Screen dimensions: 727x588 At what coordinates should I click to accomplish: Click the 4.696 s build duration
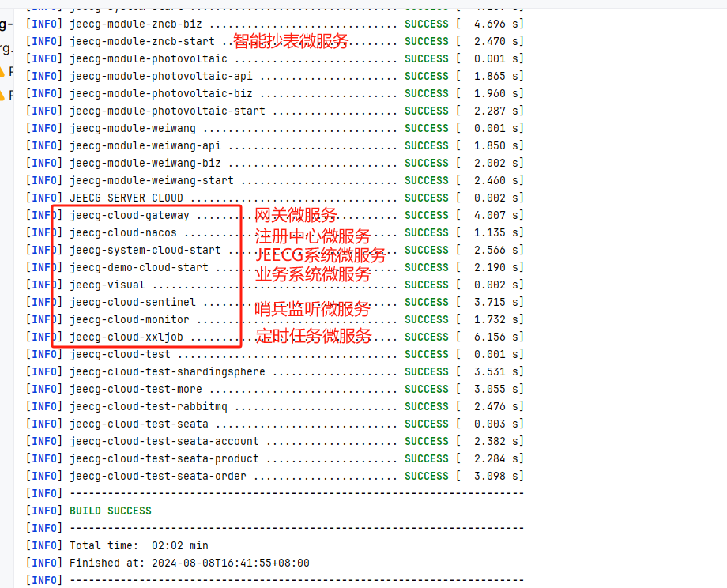(x=496, y=24)
